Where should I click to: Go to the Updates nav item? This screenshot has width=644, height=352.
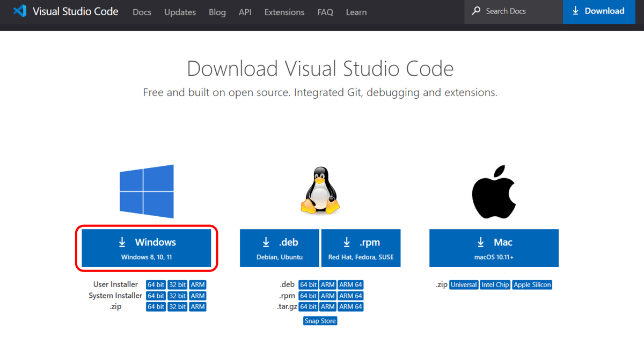pyautogui.click(x=180, y=12)
